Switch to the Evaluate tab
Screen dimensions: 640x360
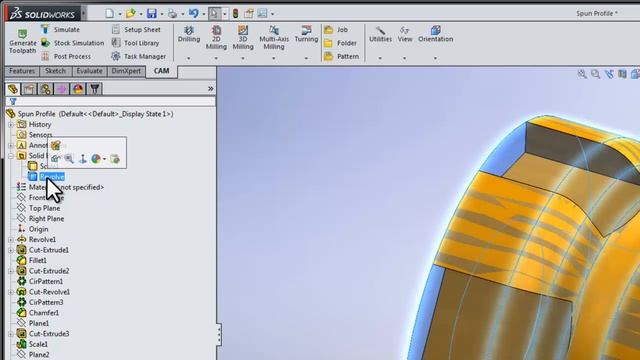tap(89, 71)
